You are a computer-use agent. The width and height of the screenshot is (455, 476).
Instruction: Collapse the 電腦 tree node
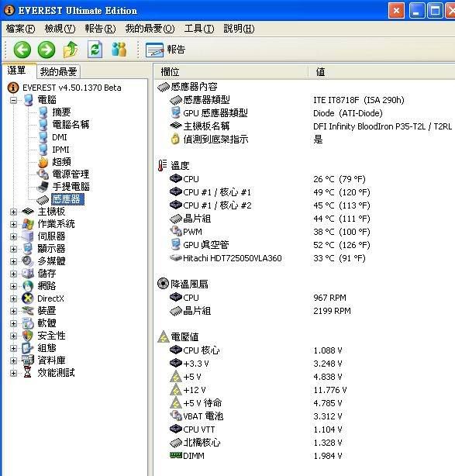13,100
